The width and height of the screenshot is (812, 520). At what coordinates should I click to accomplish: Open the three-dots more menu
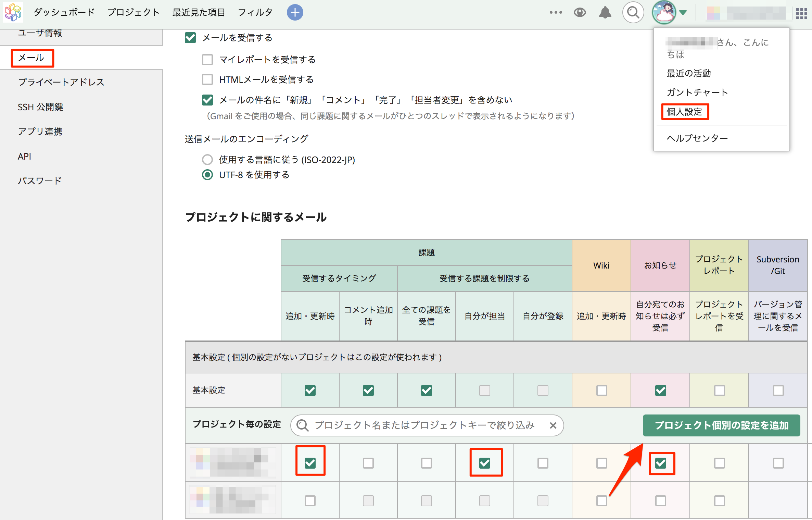pyautogui.click(x=556, y=12)
